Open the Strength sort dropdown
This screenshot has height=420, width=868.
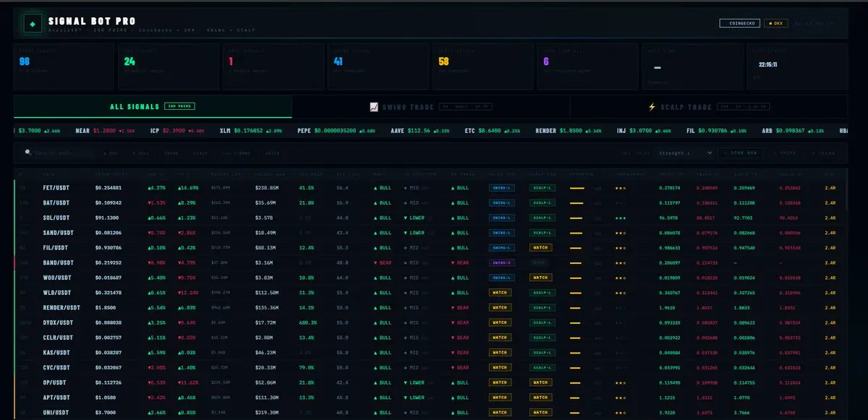coord(675,153)
